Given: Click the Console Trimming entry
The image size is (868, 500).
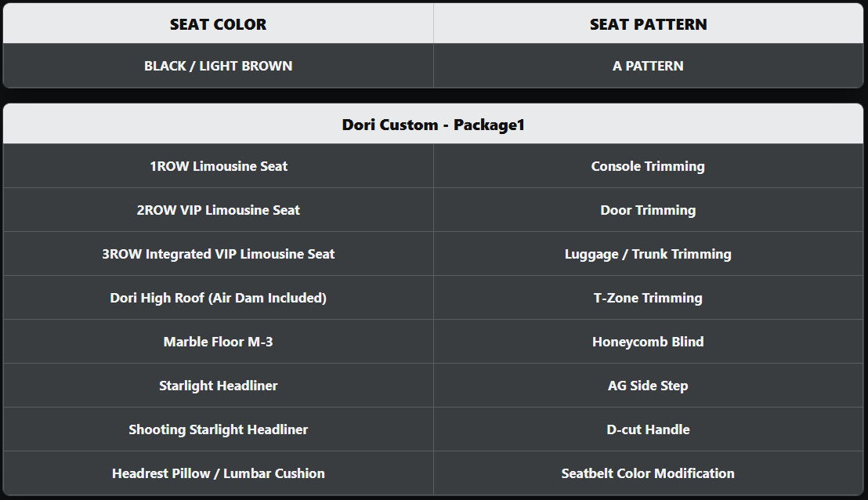Looking at the screenshot, I should 648,166.
